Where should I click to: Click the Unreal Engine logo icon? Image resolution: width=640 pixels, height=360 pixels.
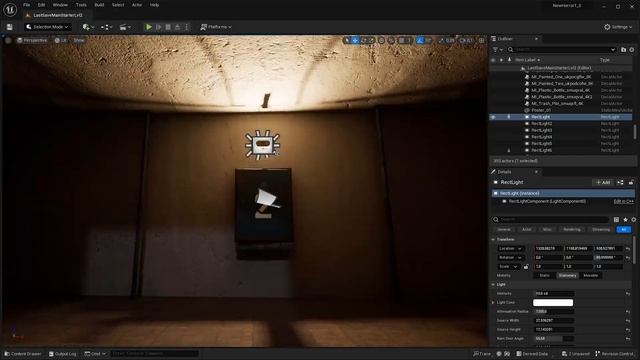click(10, 9)
